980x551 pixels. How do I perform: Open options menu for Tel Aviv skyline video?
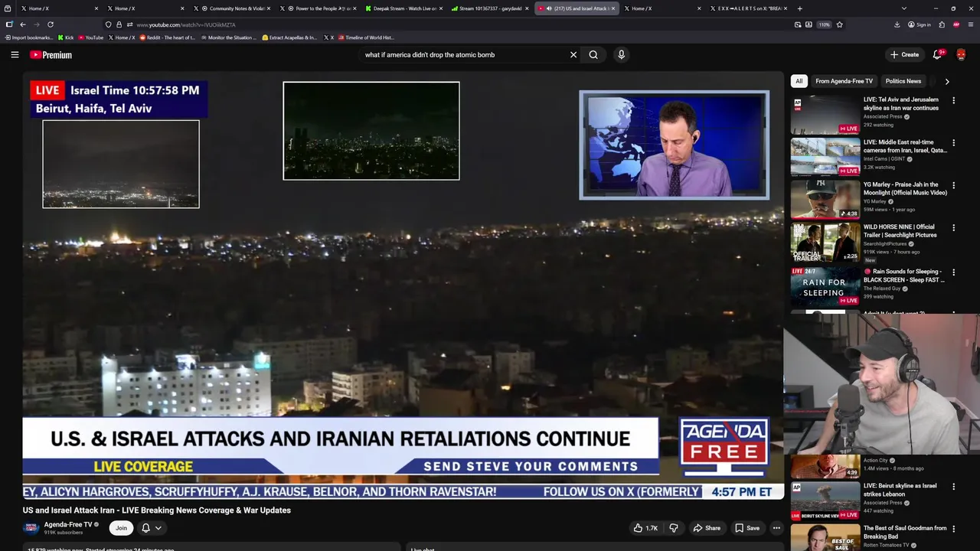(953, 100)
